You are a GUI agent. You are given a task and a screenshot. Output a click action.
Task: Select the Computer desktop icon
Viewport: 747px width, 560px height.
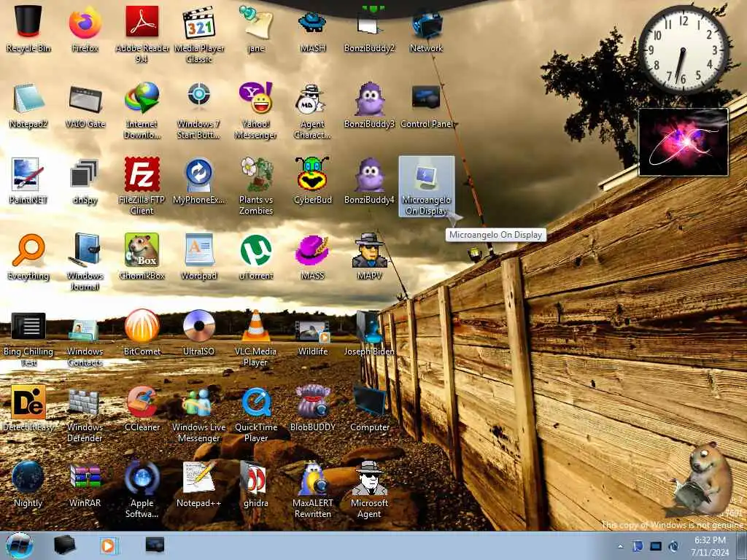coord(369,408)
